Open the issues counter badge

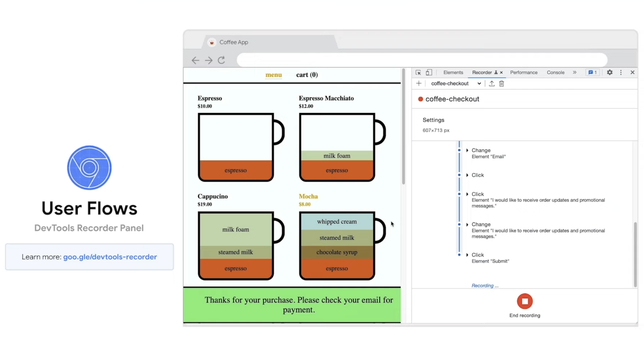click(592, 72)
